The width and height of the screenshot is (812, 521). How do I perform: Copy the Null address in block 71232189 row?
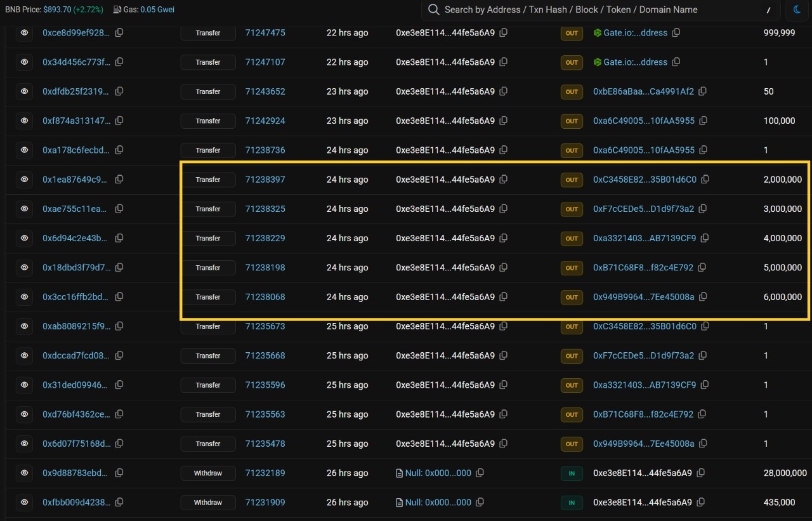(480, 473)
